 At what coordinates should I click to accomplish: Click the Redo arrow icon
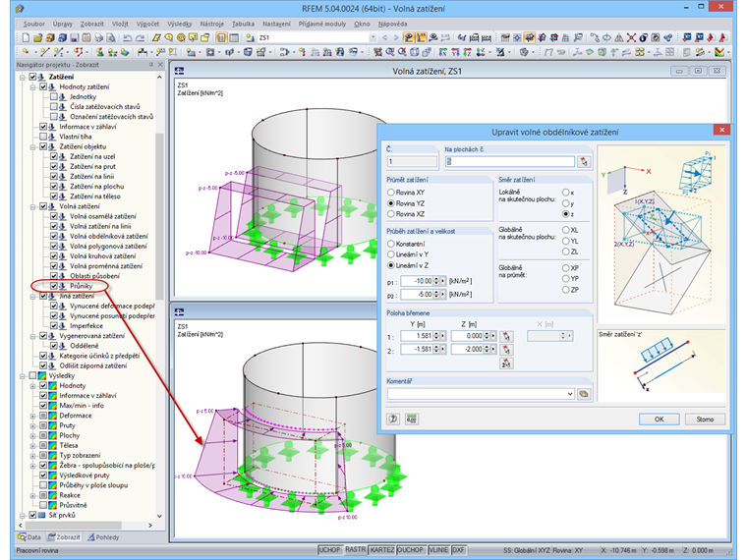pyautogui.click(x=140, y=37)
